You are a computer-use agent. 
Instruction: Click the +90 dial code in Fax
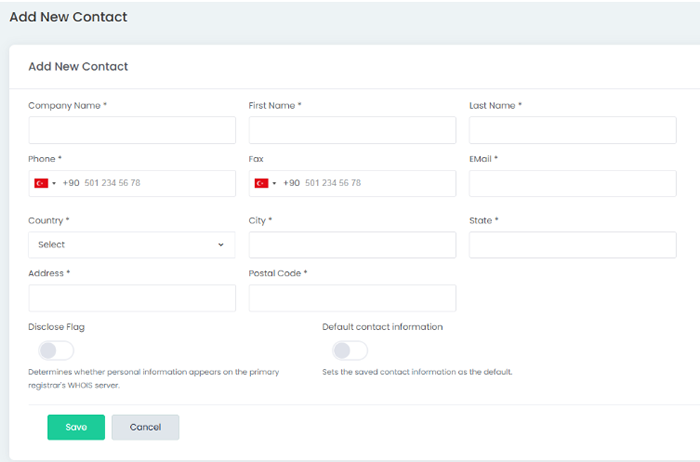tap(292, 183)
